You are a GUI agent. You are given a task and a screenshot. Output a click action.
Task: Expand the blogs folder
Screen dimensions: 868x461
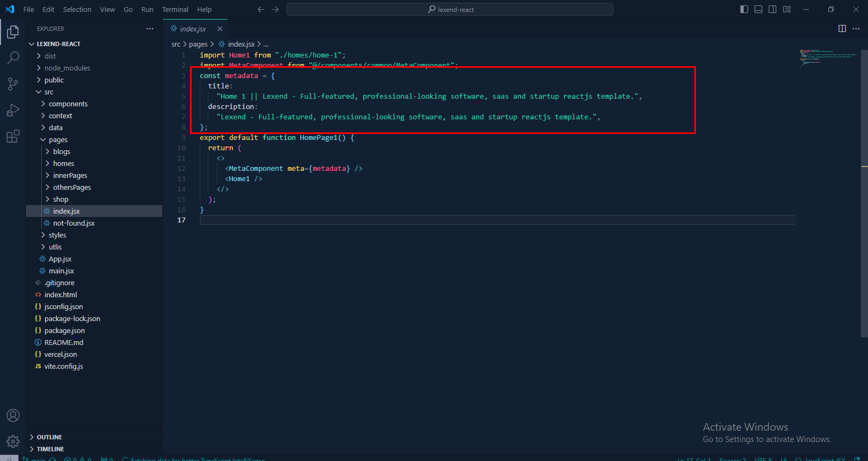coord(94,151)
